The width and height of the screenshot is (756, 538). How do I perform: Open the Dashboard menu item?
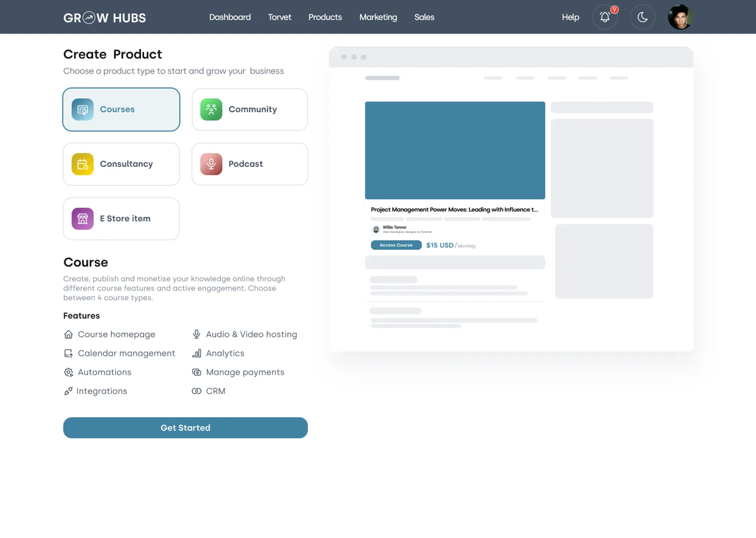point(230,17)
